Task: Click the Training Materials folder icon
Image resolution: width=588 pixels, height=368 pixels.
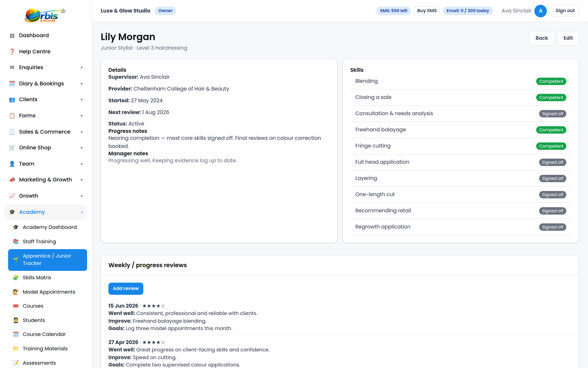Action: [x=16, y=348]
